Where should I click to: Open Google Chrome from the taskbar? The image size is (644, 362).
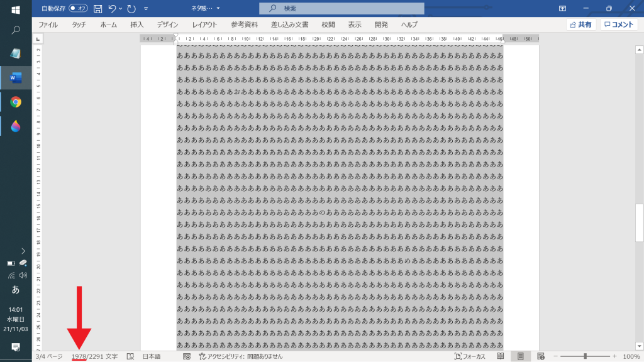[16, 102]
